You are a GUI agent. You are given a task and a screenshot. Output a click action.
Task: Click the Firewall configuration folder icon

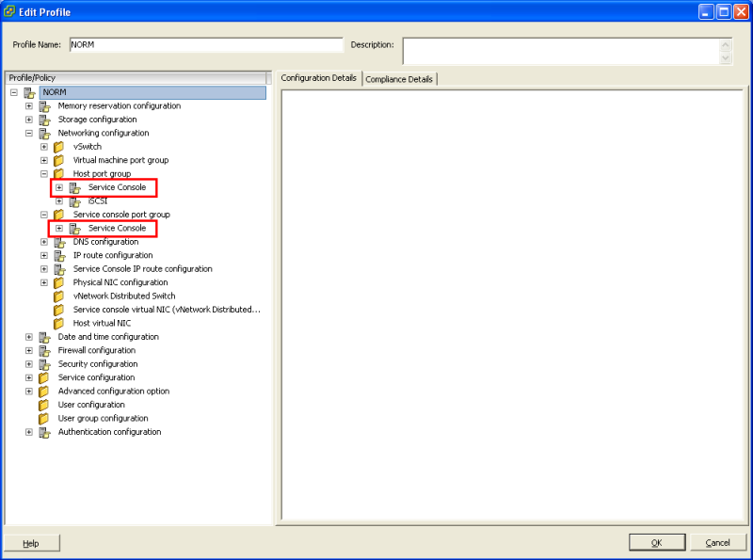42,350
